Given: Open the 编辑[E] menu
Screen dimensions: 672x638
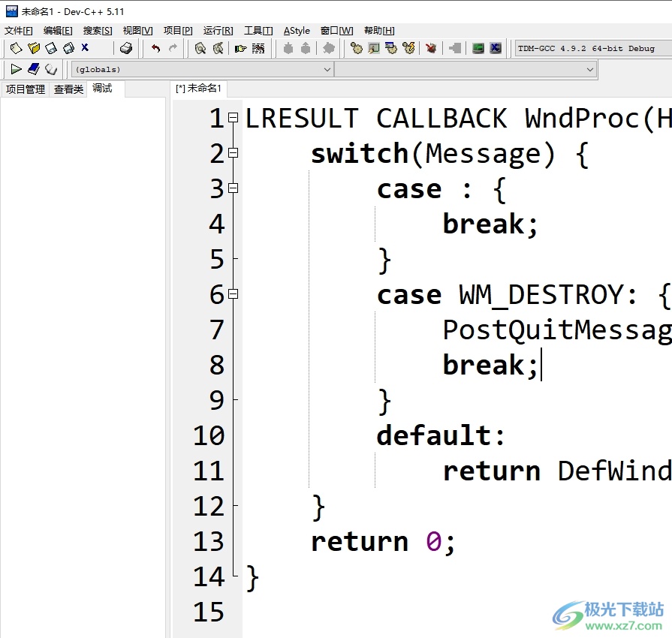Looking at the screenshot, I should click(x=58, y=31).
